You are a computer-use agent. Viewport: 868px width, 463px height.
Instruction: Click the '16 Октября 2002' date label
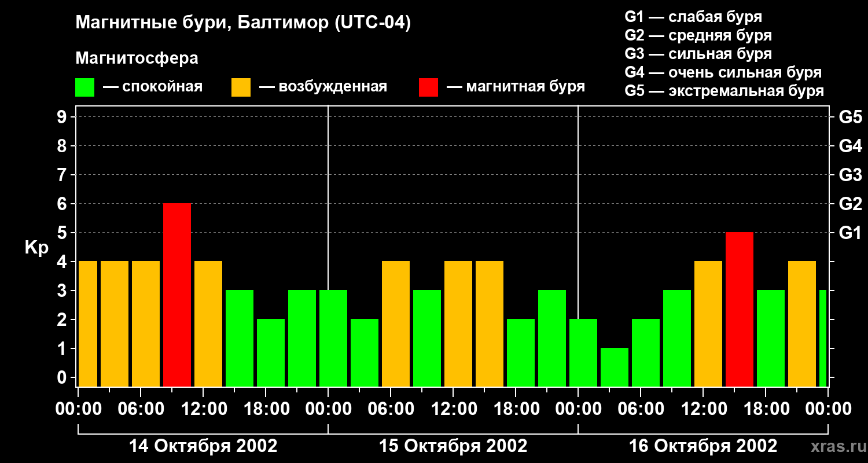click(703, 446)
